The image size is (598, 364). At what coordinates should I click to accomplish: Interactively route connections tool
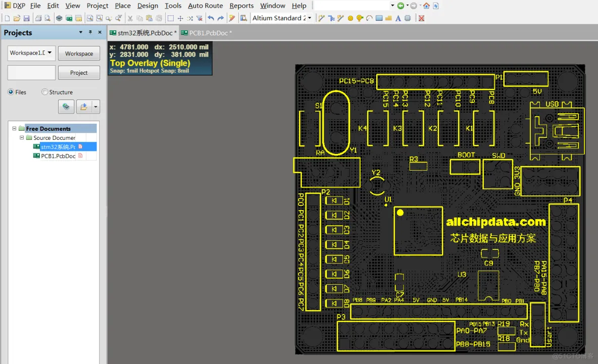322,18
